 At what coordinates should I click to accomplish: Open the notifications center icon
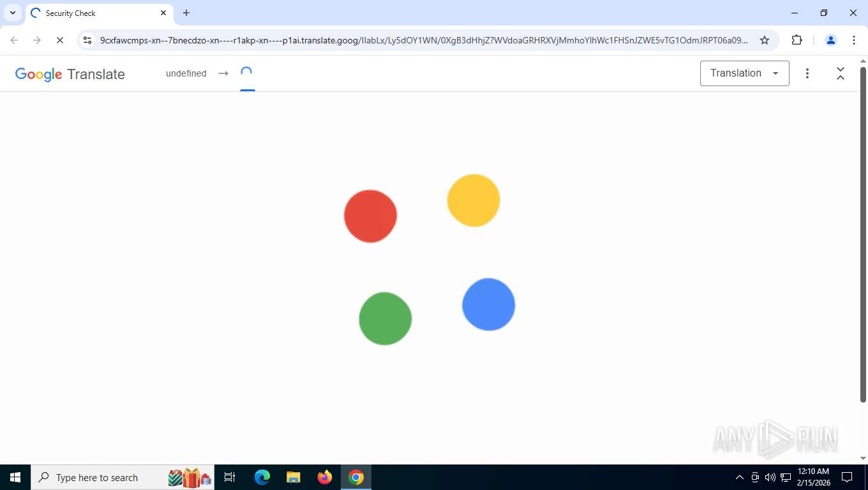point(847,477)
